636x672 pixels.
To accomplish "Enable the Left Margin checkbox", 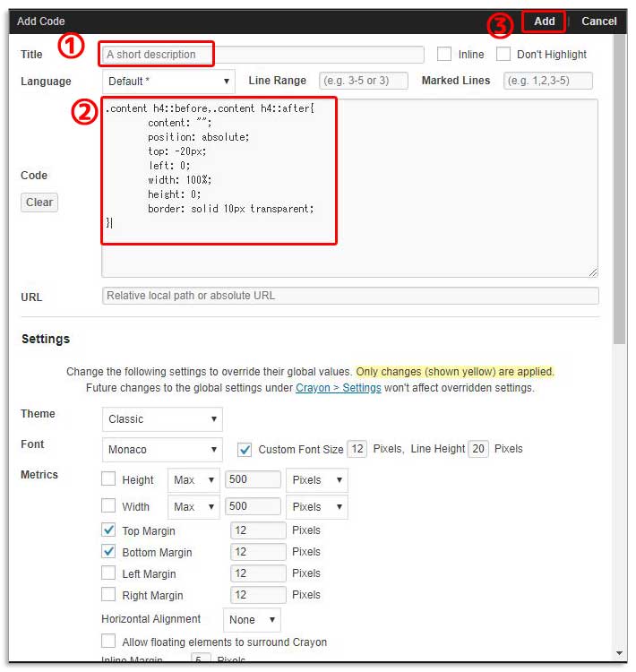I will coord(108,573).
